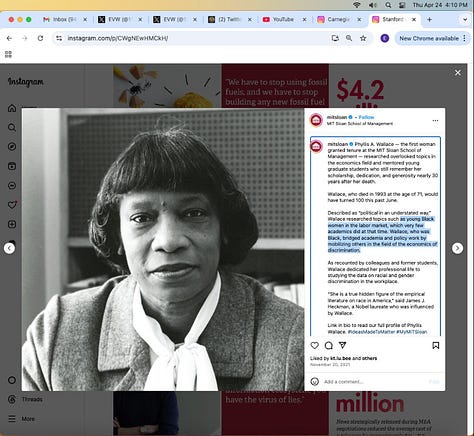The height and width of the screenshot is (436, 474).
Task: Open the Chrome profile avatar
Action: tap(385, 38)
